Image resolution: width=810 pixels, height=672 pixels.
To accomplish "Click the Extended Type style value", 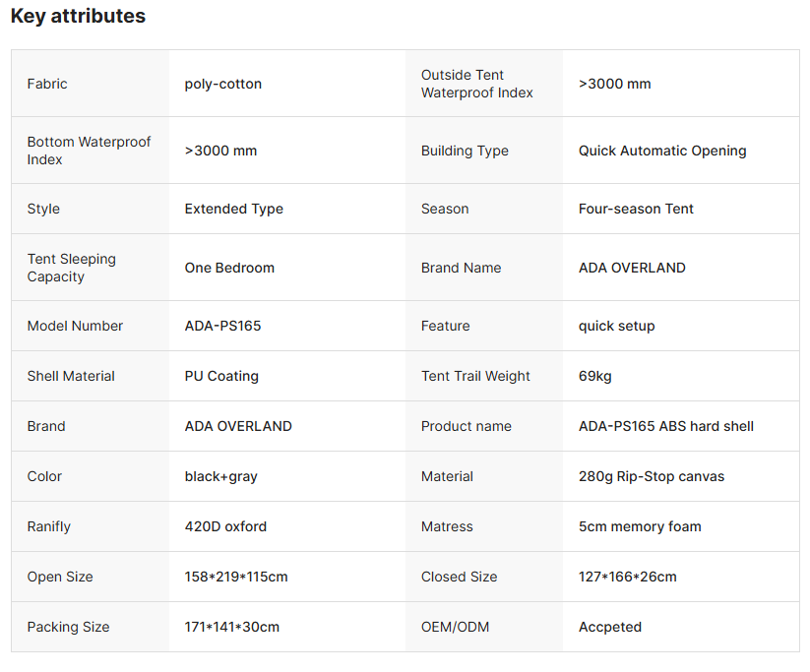I will 234,209.
